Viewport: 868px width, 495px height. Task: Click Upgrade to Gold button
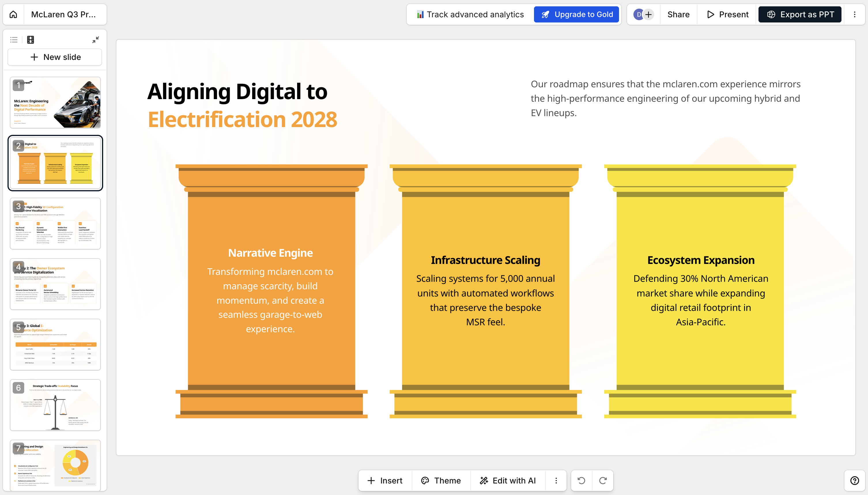[x=576, y=14]
